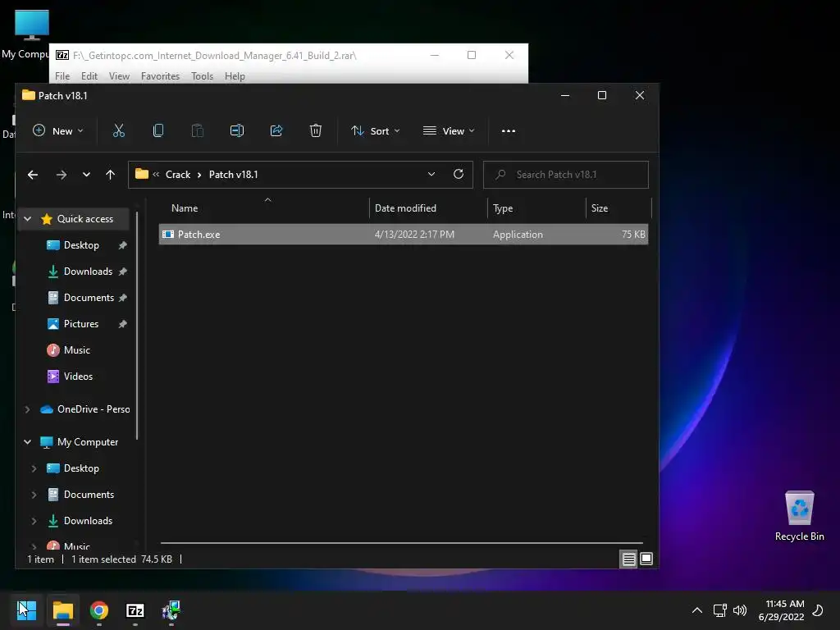This screenshot has height=630, width=840.
Task: Refresh the Patch v18.1 folder
Action: 459,174
